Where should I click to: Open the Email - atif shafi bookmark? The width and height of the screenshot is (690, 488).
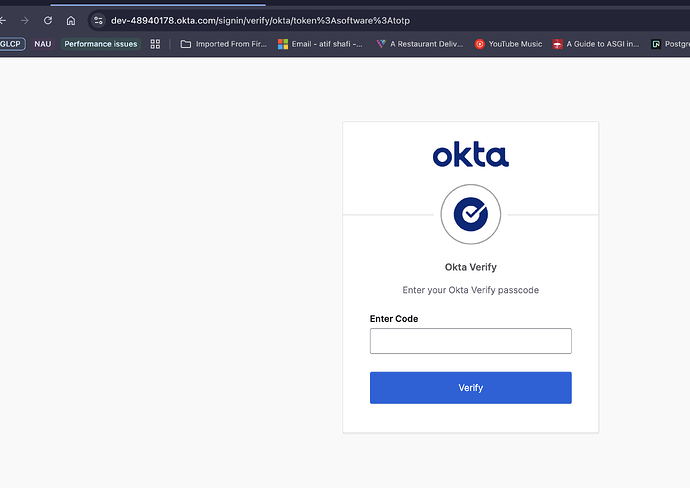coord(320,44)
